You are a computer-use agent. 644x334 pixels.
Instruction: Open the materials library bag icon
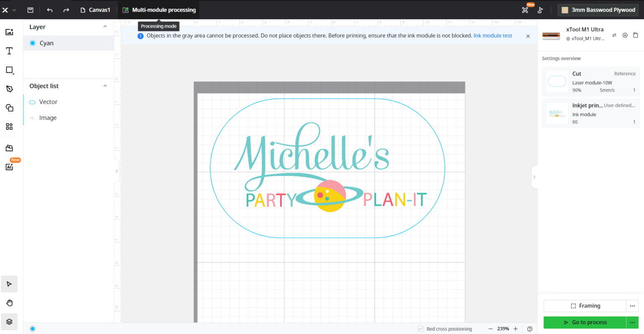coord(9,148)
